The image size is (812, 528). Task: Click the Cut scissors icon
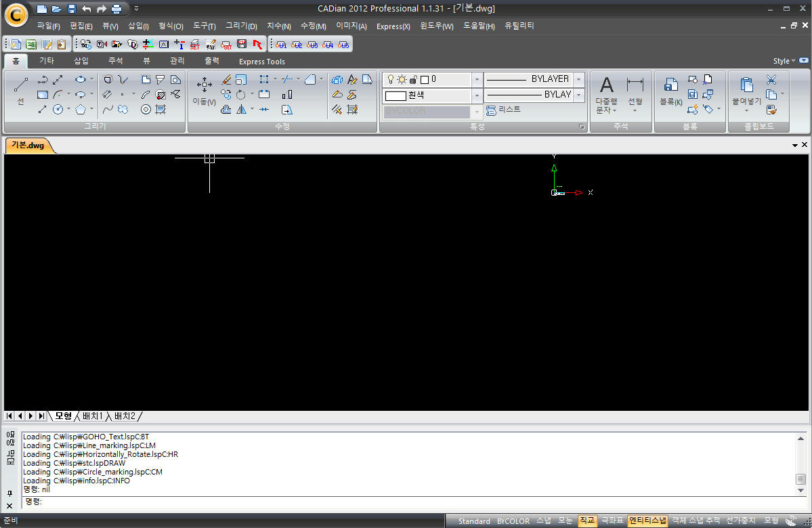pos(771,80)
